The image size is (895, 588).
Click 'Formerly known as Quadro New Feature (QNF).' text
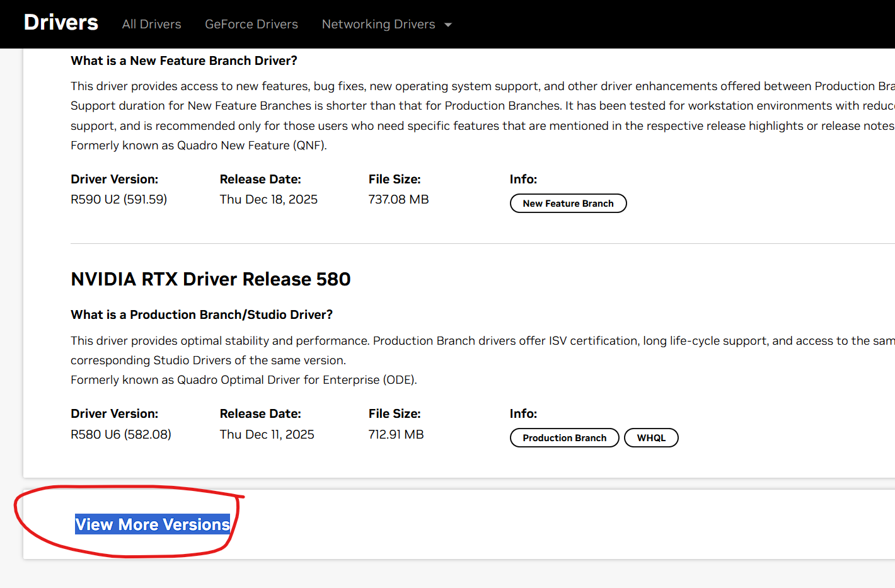[x=199, y=146]
